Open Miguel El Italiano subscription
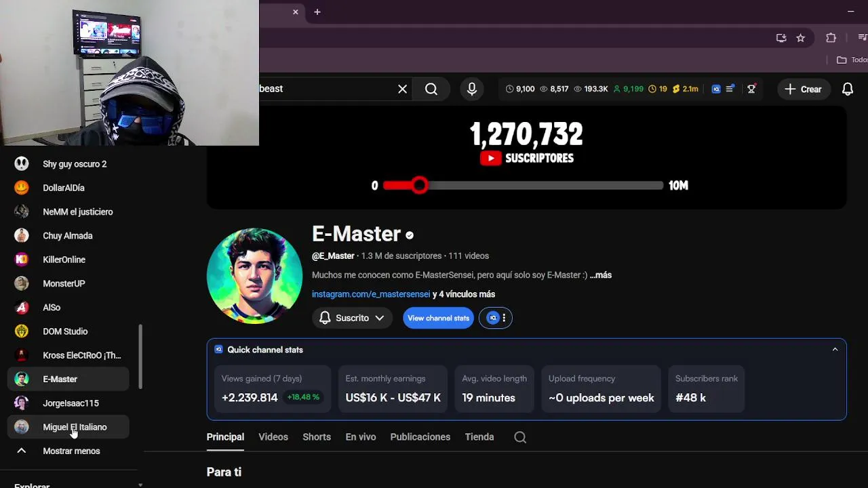The height and width of the screenshot is (488, 868). 68,427
